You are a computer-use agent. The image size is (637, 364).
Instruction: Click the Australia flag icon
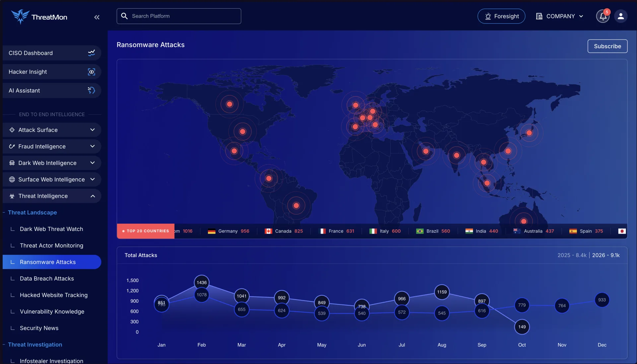[x=517, y=231]
